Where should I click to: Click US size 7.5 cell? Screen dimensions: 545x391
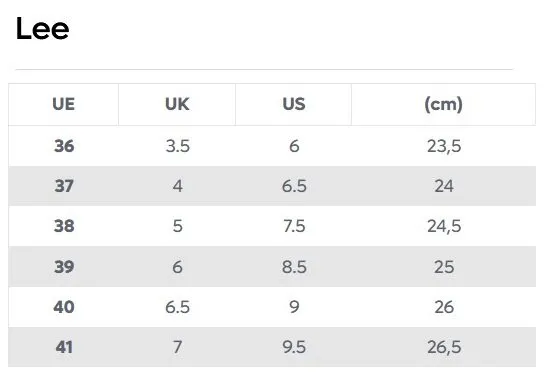click(294, 226)
